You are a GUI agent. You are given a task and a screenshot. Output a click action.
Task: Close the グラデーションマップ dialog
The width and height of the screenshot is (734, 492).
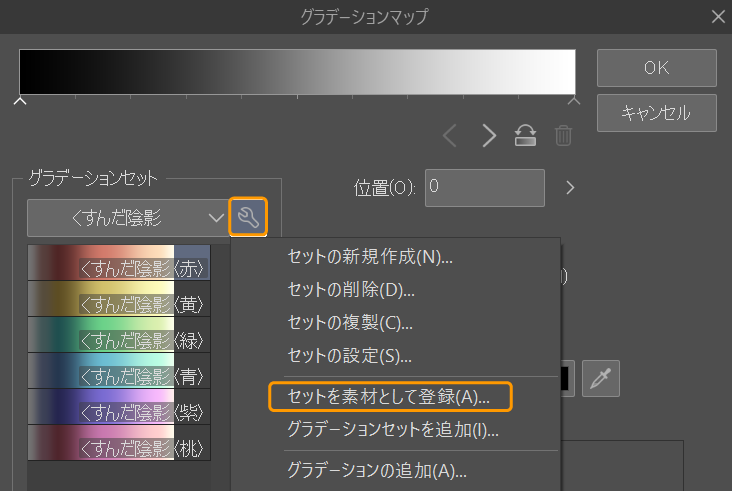coord(718,17)
